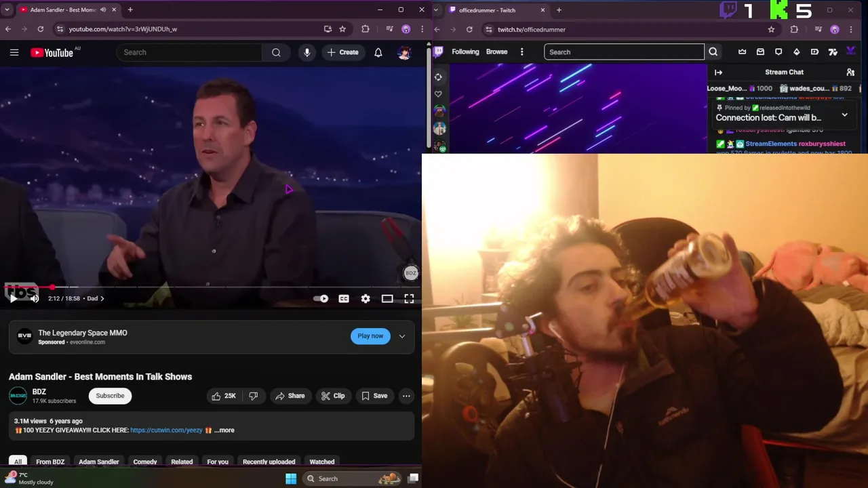Open YouTube player settings gear

[366, 298]
